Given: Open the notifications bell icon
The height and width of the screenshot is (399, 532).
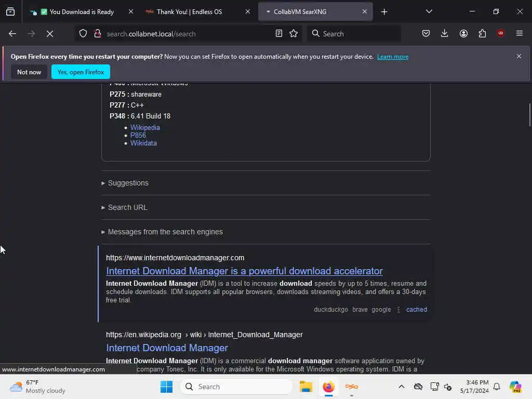Looking at the screenshot, I should [497, 387].
